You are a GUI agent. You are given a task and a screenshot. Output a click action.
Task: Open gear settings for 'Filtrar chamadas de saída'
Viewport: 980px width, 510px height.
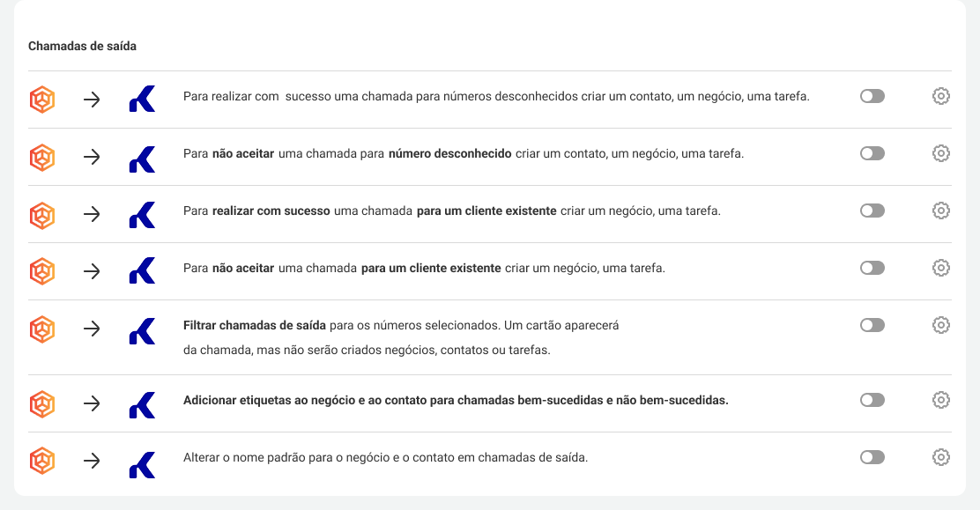(940, 325)
